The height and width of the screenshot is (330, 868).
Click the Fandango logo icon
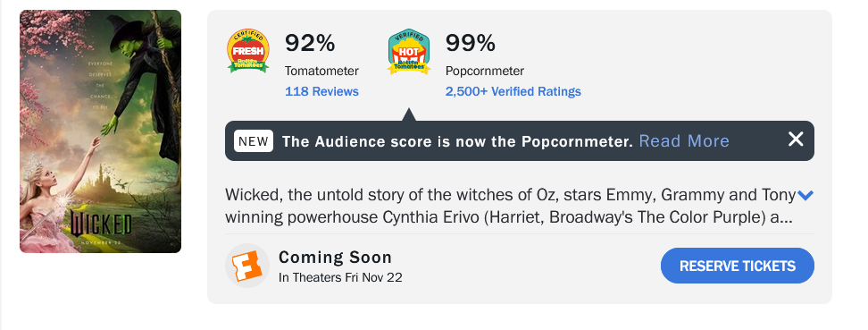pyautogui.click(x=246, y=266)
